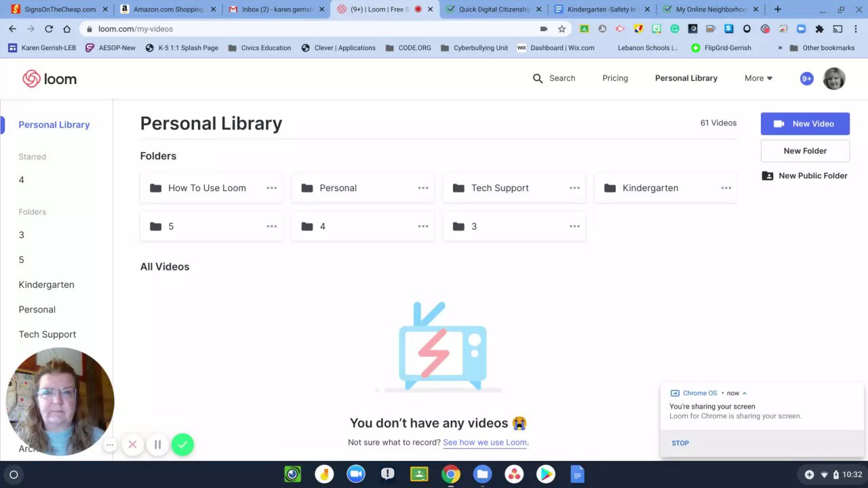
Task: Open the Kindergarten folder card
Action: 665,188
